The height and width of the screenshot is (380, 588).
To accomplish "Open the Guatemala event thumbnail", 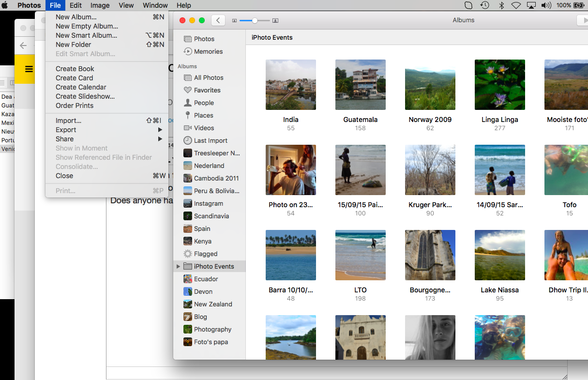I will pyautogui.click(x=360, y=85).
